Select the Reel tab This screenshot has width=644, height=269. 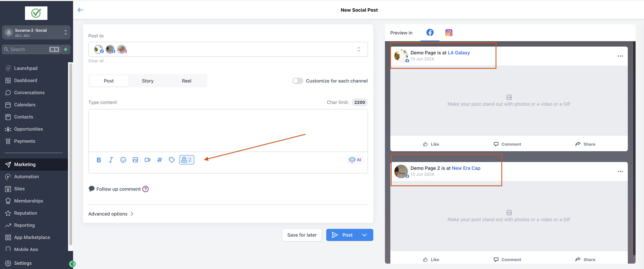(x=186, y=81)
